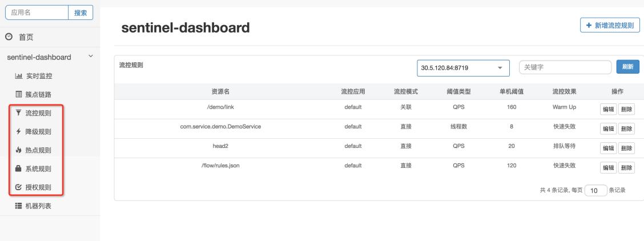Open 簇点链路 in the sidebar
Image resolution: width=644 pixels, height=241 pixels.
pyautogui.click(x=39, y=94)
